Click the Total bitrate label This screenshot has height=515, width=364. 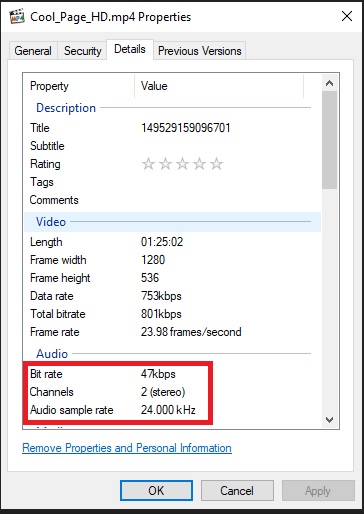(58, 314)
